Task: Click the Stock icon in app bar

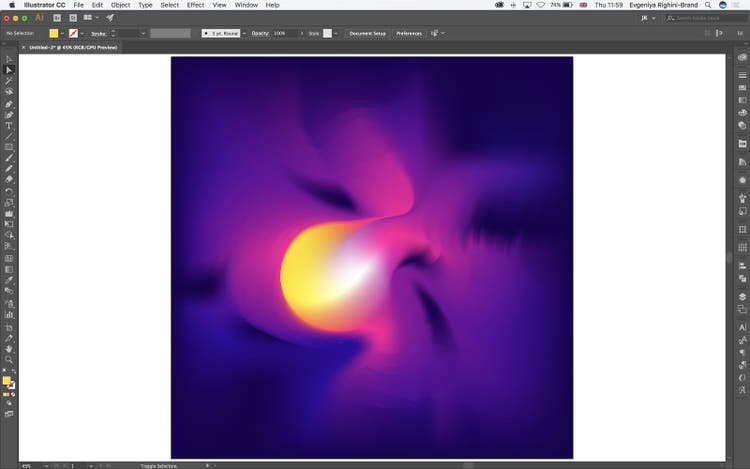Action: point(70,18)
